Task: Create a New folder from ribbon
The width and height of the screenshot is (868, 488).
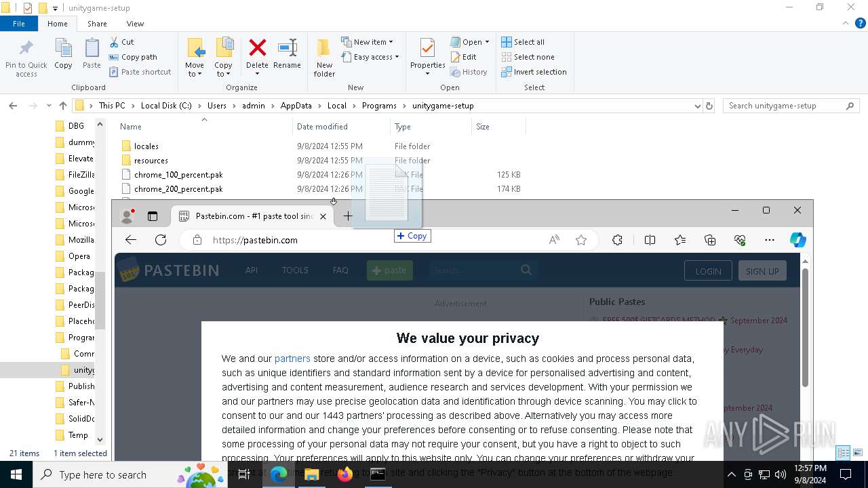Action: click(324, 58)
